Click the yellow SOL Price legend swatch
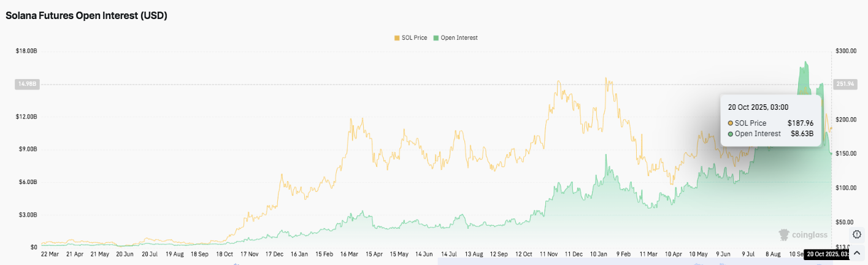Image resolution: width=868 pixels, height=265 pixels. pyautogui.click(x=397, y=38)
